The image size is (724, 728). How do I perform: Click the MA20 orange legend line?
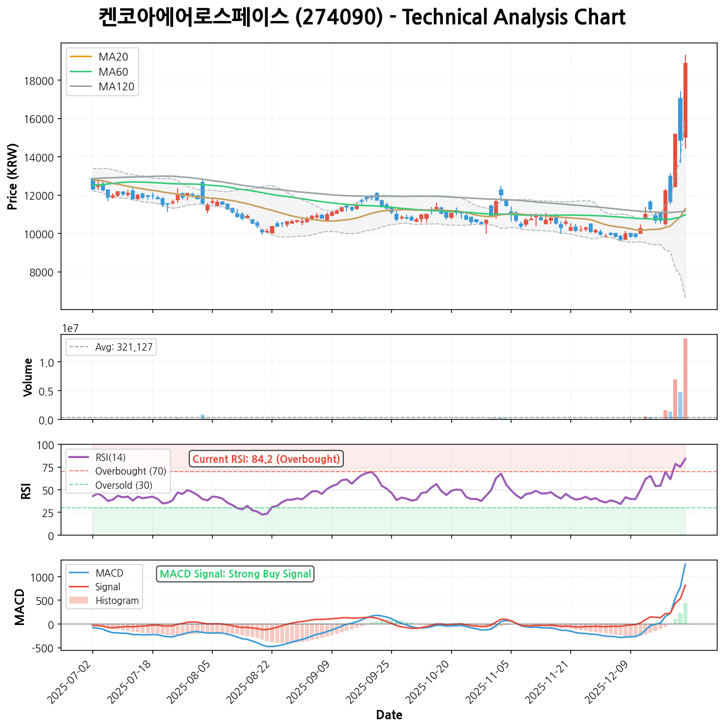81,57
